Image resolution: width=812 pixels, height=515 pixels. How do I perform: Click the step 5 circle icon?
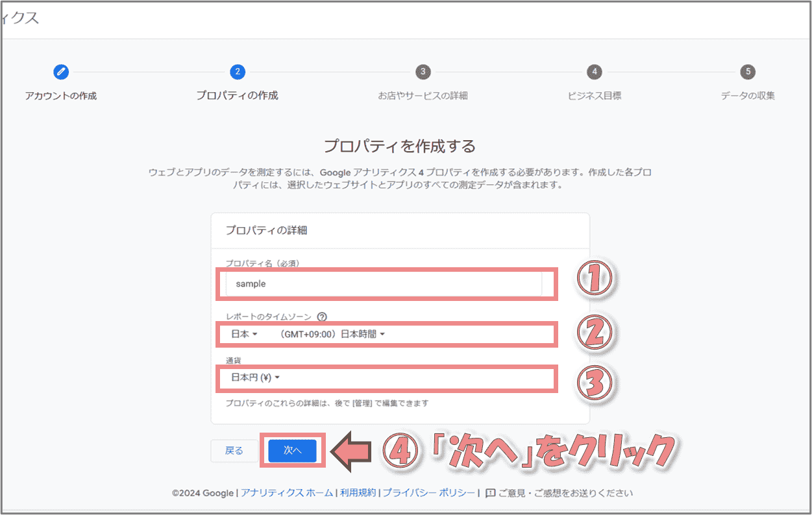click(x=748, y=71)
